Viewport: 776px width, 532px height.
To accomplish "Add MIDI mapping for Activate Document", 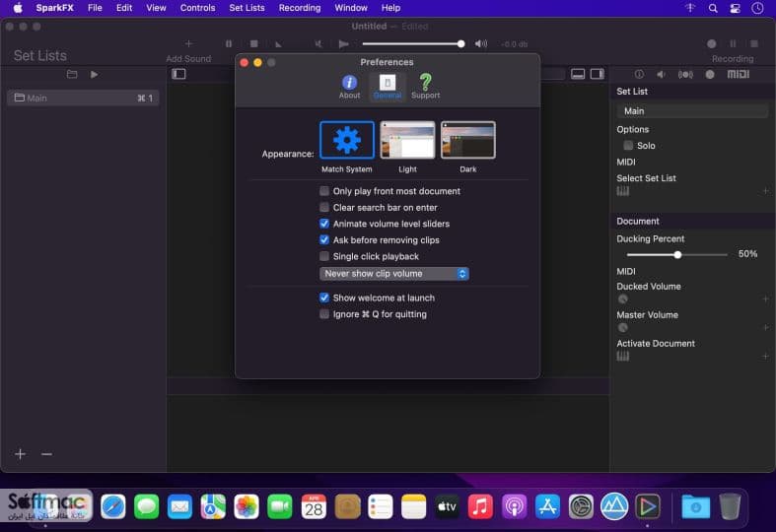I will tap(765, 356).
